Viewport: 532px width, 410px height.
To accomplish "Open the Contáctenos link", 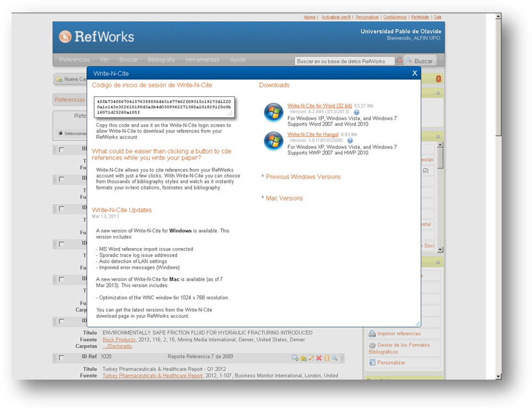I will [395, 17].
